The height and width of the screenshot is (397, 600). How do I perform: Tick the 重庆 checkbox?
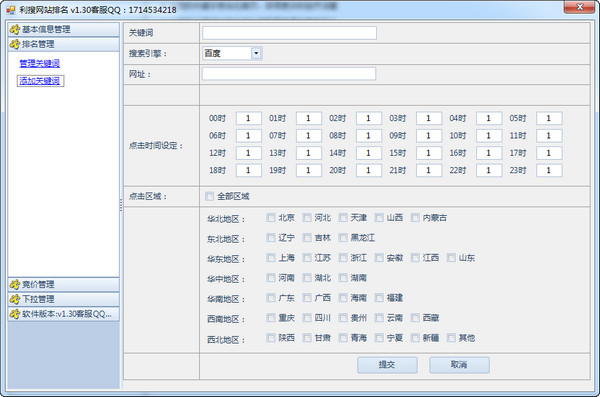coord(271,318)
